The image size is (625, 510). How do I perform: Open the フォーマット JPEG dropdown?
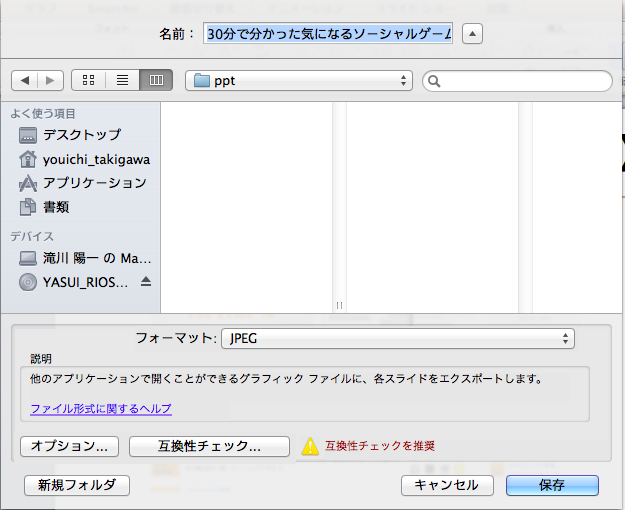398,339
